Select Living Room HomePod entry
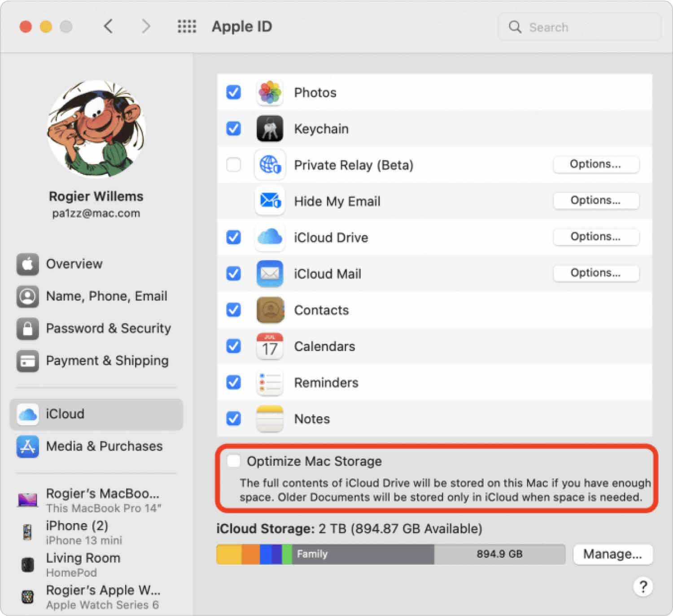The image size is (673, 616). tap(96, 564)
